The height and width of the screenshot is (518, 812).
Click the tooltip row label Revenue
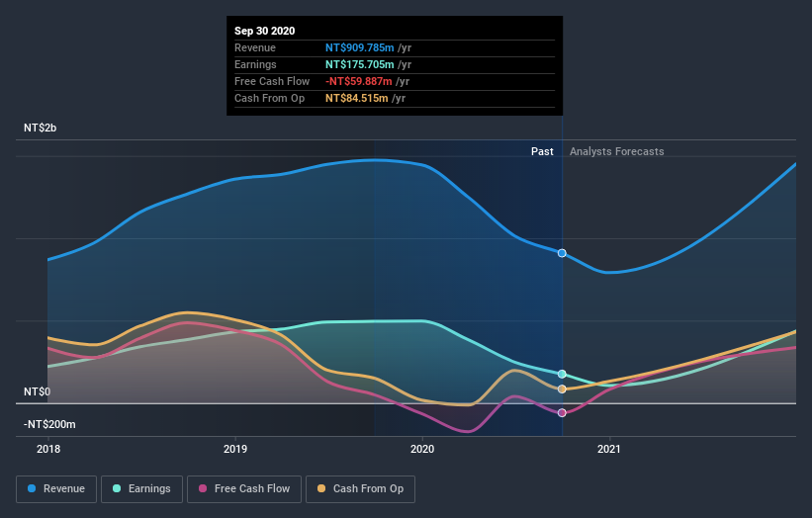[255, 47]
